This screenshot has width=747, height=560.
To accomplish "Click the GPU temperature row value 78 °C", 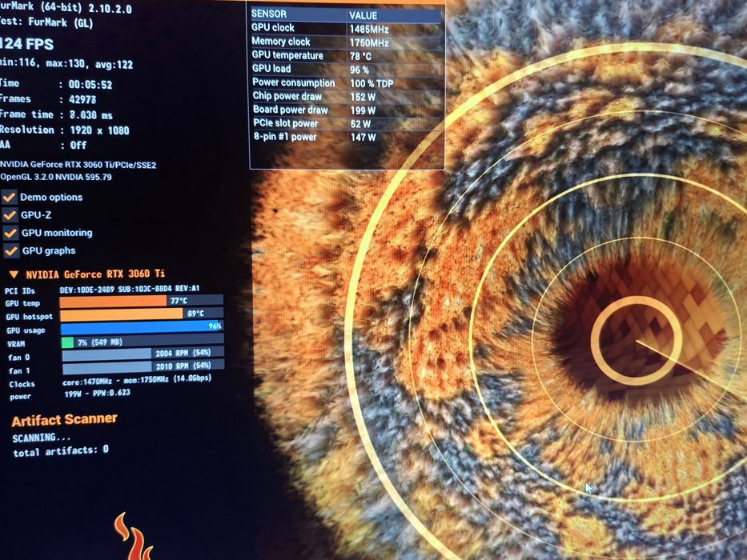I will click(360, 57).
